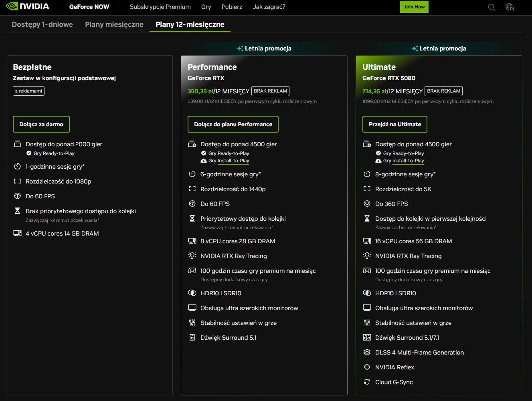Click 'BRAK REKLAM' badge in Ultimate plan
The height and width of the screenshot is (401, 532).
tap(444, 91)
